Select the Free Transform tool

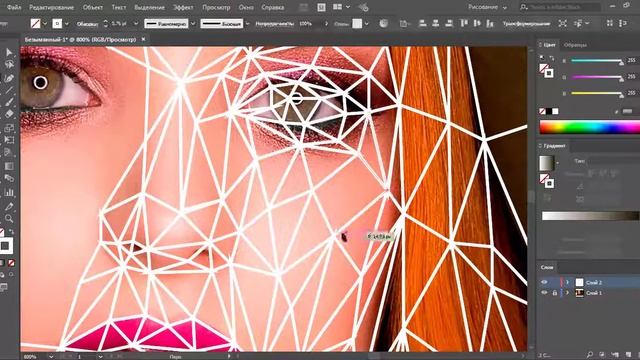(9, 140)
